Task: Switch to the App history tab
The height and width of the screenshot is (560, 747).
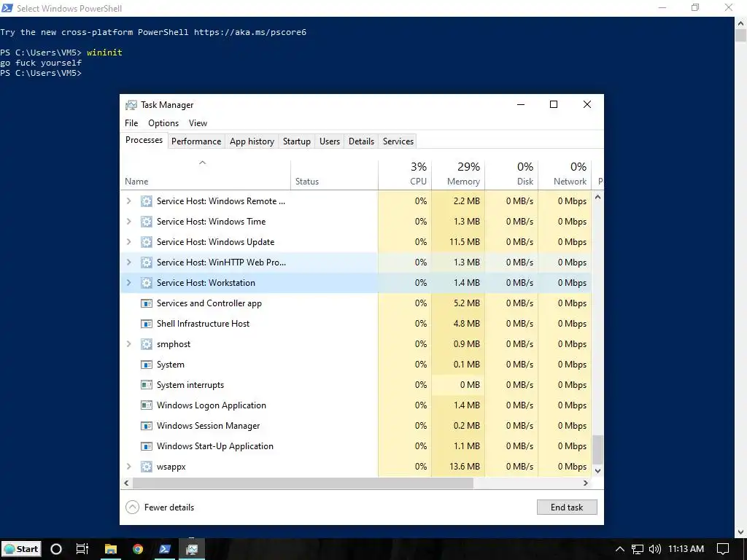Action: click(252, 141)
